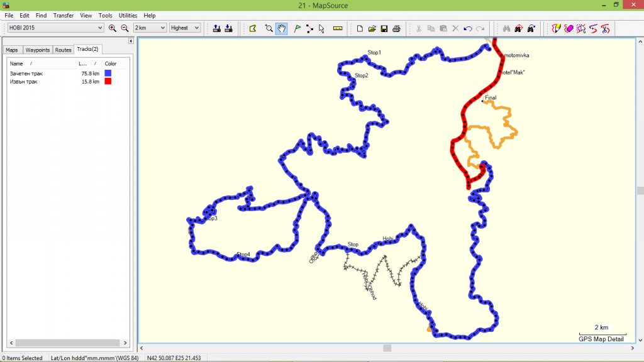The height and width of the screenshot is (362, 644).
Task: Open the Highest detail level dropdown
Action: [185, 28]
